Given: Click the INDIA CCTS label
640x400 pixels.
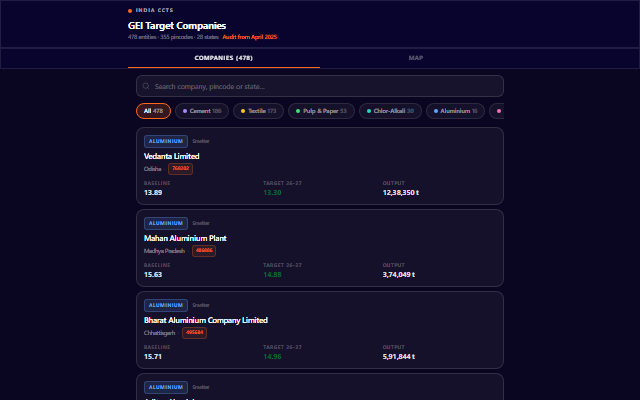Looking at the screenshot, I should tap(154, 10).
